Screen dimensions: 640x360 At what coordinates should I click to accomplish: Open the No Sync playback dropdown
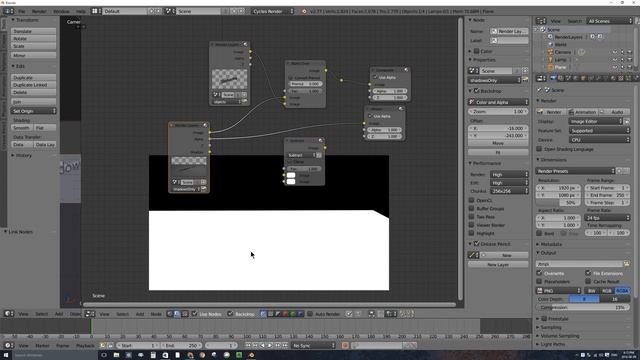313,345
